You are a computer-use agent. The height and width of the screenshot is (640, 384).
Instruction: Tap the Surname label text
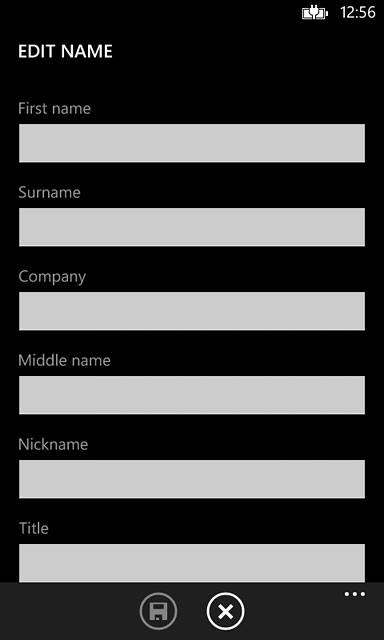pyautogui.click(x=49, y=193)
